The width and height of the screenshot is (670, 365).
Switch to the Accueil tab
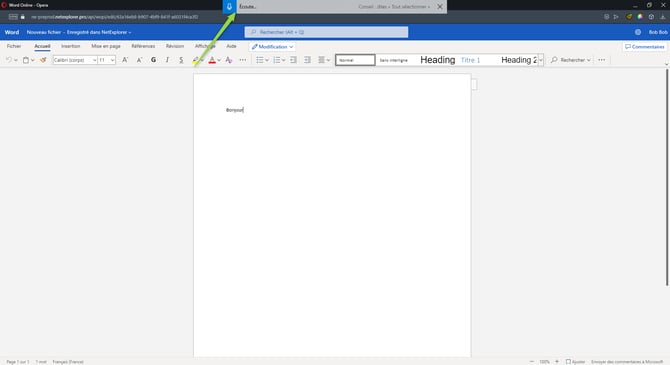[42, 46]
